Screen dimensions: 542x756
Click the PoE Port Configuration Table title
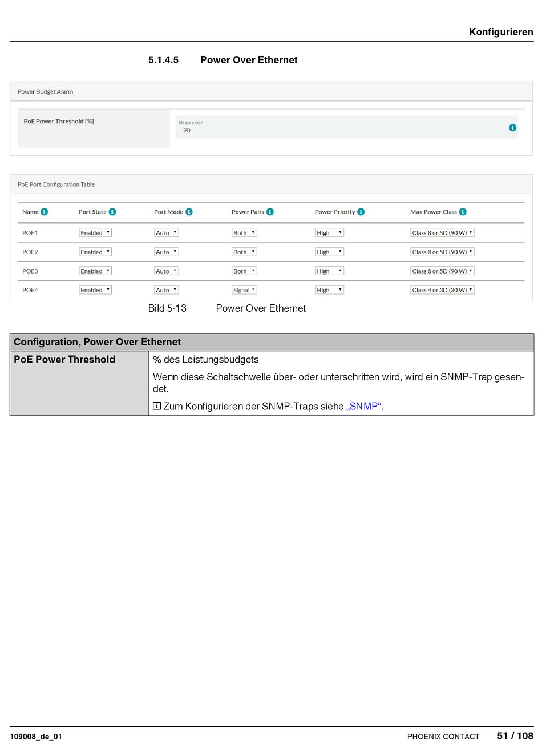(x=56, y=184)
